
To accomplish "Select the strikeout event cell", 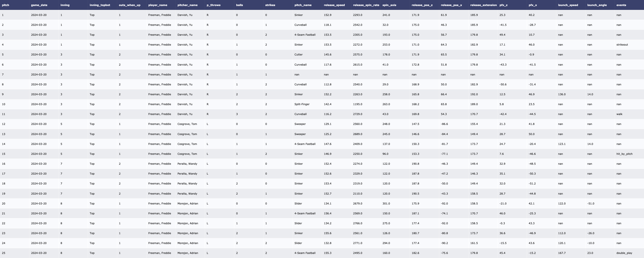I will click(622, 45).
